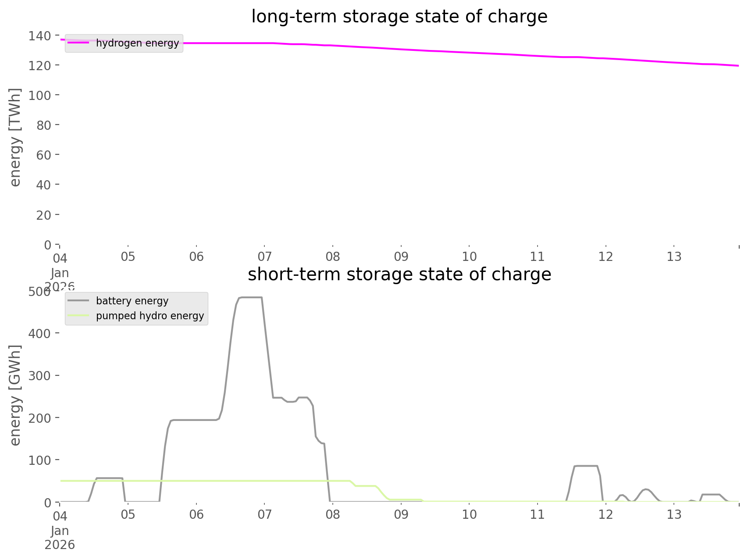Click the 'energy [TWh]' y-axis label
The image size is (748, 560).
coord(15,137)
